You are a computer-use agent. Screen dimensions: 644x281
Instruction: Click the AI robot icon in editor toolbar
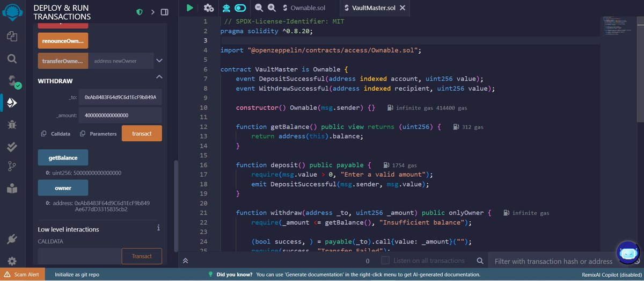[226, 8]
